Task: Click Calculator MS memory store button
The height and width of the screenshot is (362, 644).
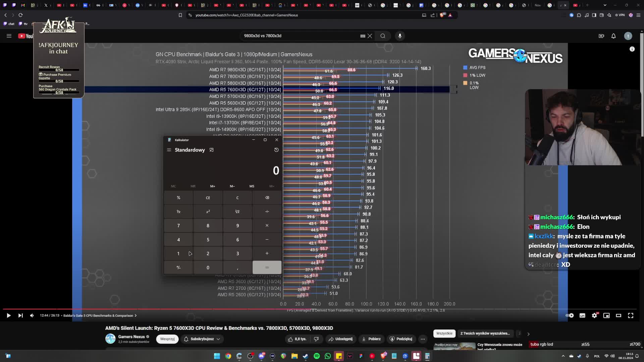Action: 252,186
